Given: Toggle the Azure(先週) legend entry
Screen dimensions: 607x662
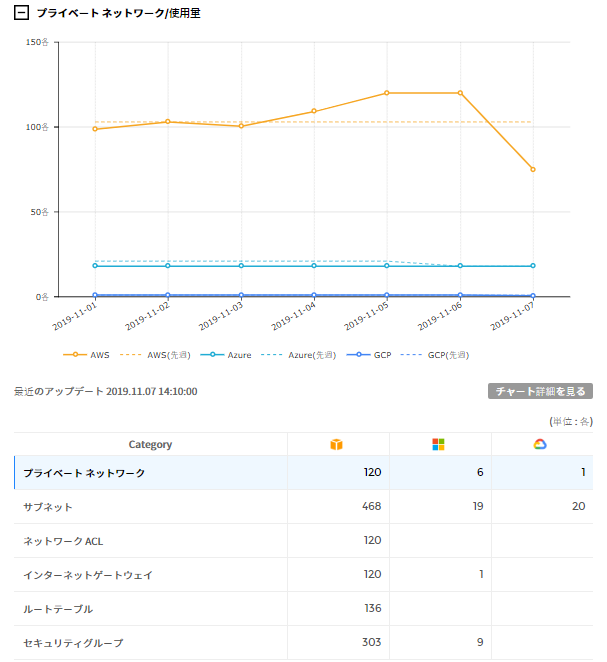Looking at the screenshot, I should pyautogui.click(x=295, y=355).
